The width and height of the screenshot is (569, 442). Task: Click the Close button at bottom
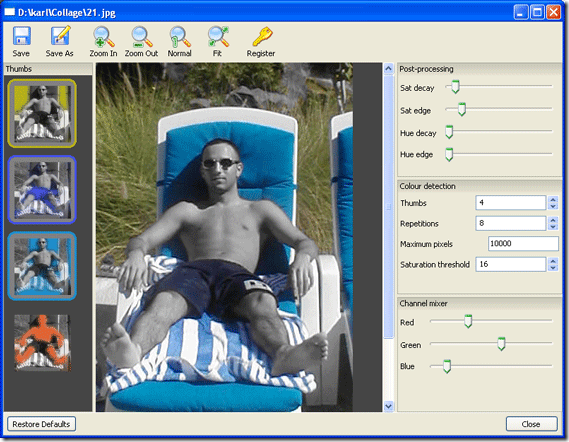click(x=531, y=424)
